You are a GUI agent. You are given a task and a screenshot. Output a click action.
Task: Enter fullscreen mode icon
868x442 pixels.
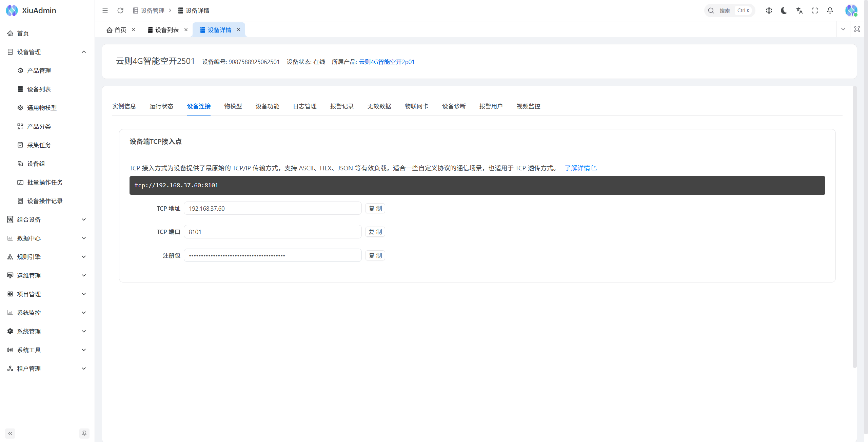point(815,10)
